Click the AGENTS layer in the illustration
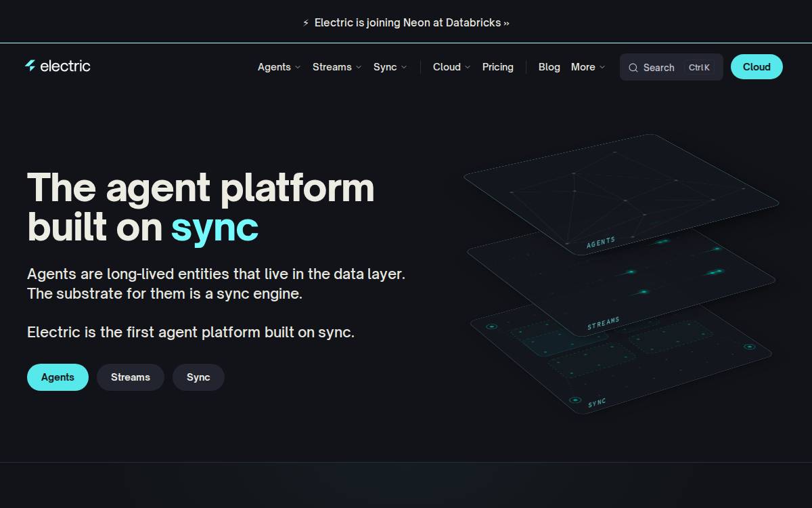The image size is (812, 508). tap(621, 194)
